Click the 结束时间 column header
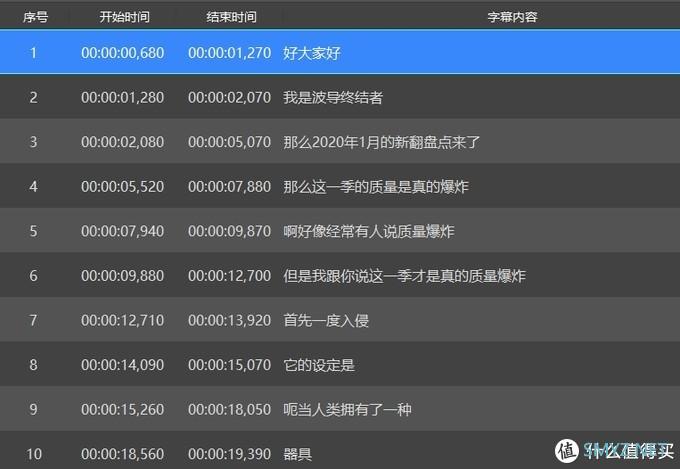The image size is (680, 469). coord(231,17)
